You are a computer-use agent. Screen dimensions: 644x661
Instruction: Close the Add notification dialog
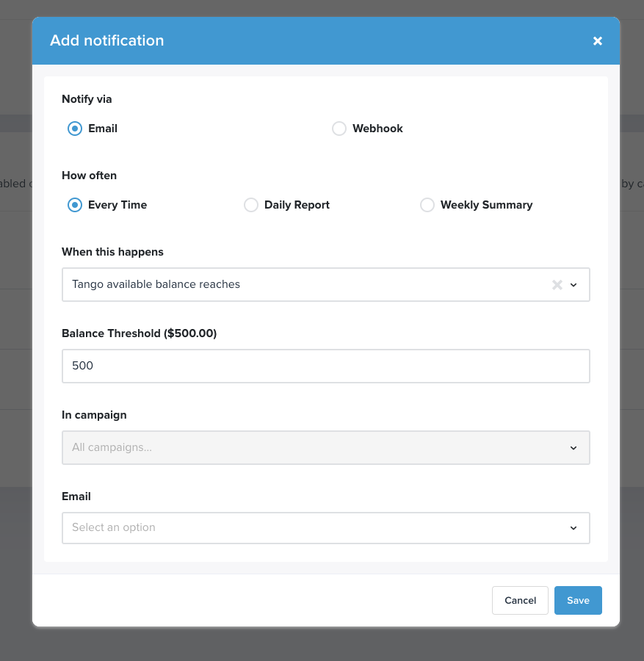(597, 41)
